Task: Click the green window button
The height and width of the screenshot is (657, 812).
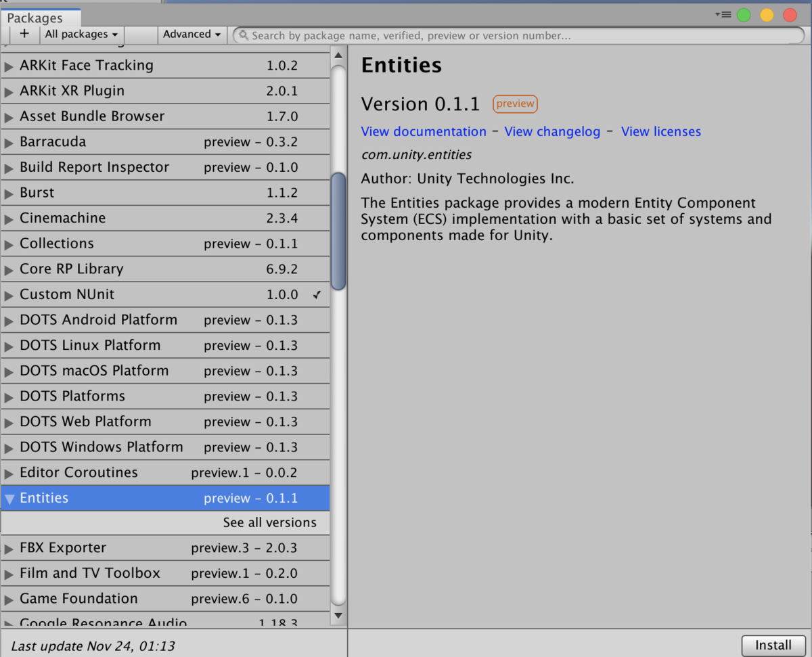Action: (744, 15)
